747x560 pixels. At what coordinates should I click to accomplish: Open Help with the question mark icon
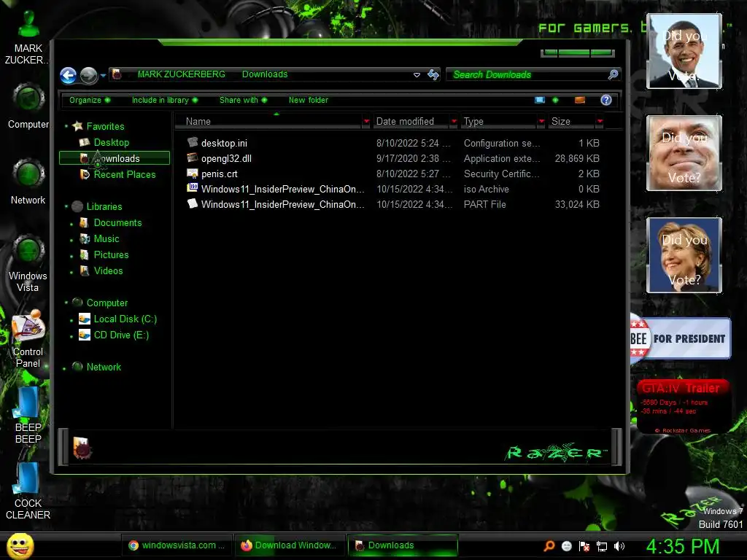(606, 100)
